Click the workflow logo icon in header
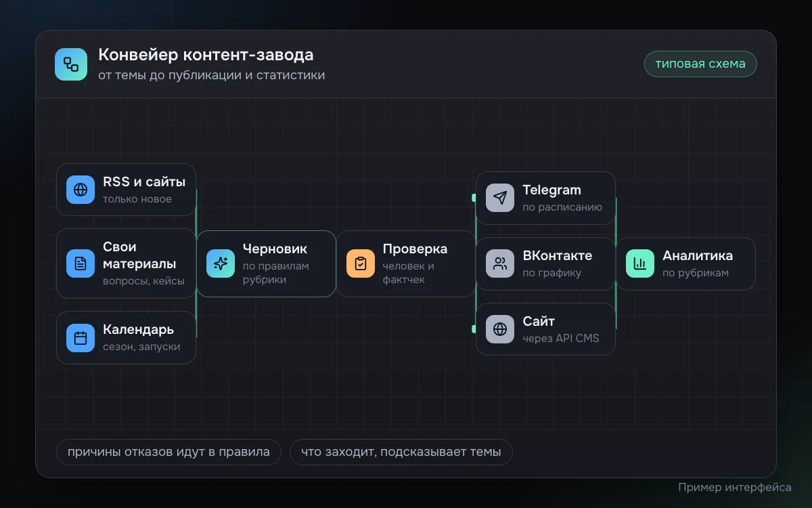812x508 pixels. [x=71, y=64]
